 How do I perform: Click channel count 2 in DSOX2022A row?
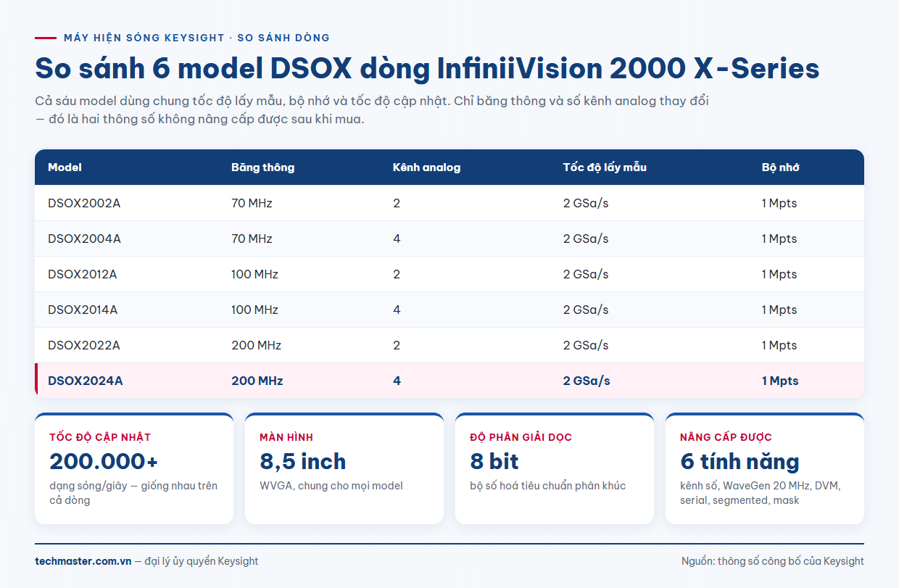point(397,345)
